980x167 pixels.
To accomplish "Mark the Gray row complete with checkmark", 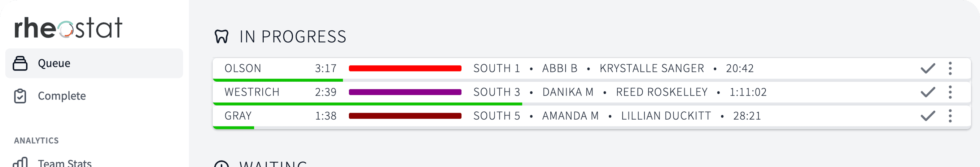I will pos(927,116).
